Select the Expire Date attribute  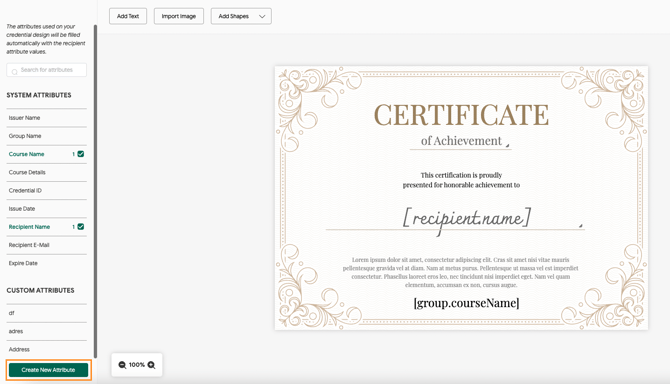47,263
